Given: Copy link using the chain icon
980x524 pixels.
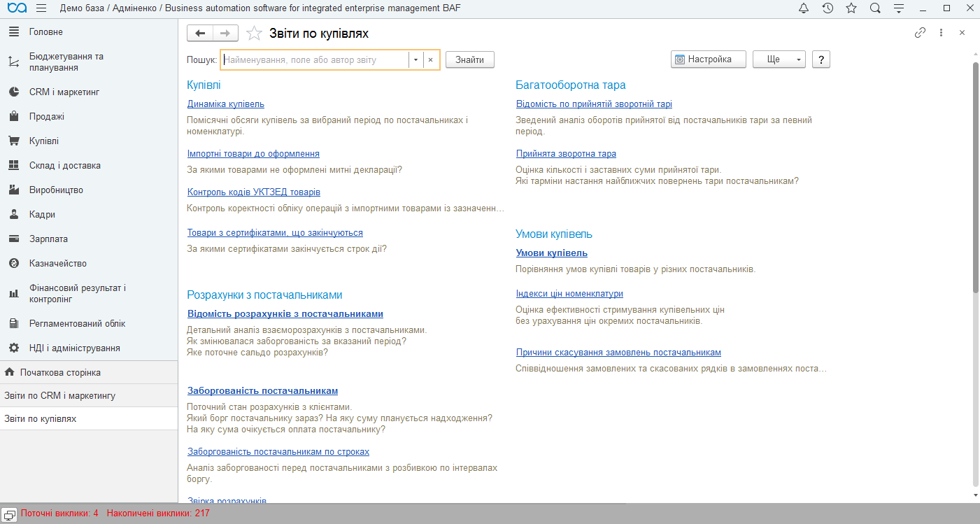Looking at the screenshot, I should coord(921,33).
